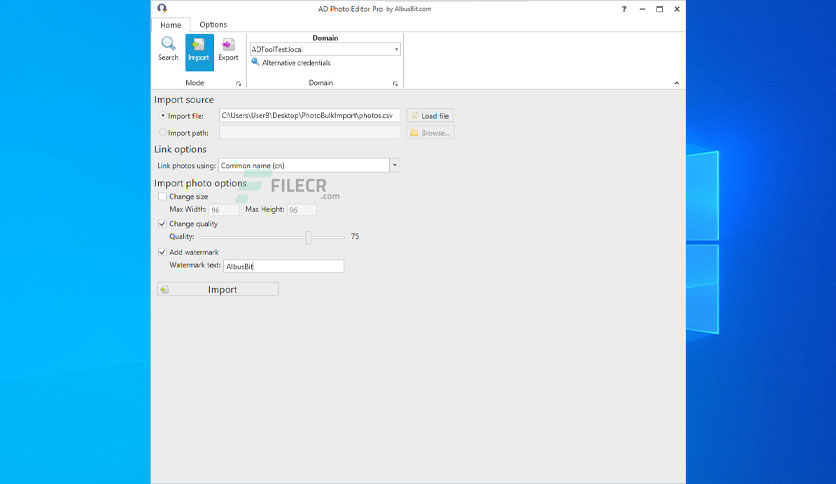Image resolution: width=836 pixels, height=484 pixels.
Task: Select the Import file radio button
Action: click(x=163, y=116)
